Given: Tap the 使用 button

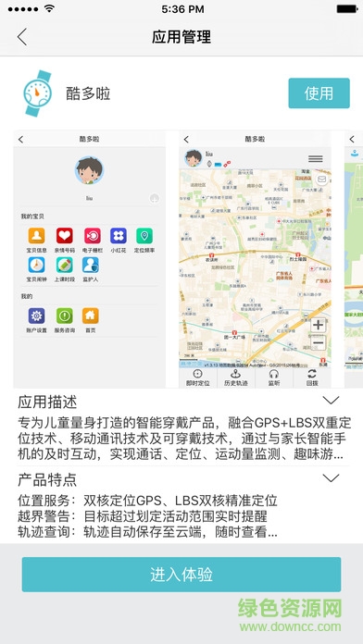Looking at the screenshot, I should click(319, 93).
